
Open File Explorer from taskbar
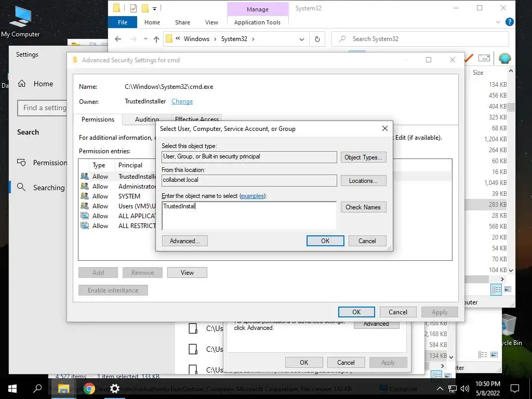63,389
